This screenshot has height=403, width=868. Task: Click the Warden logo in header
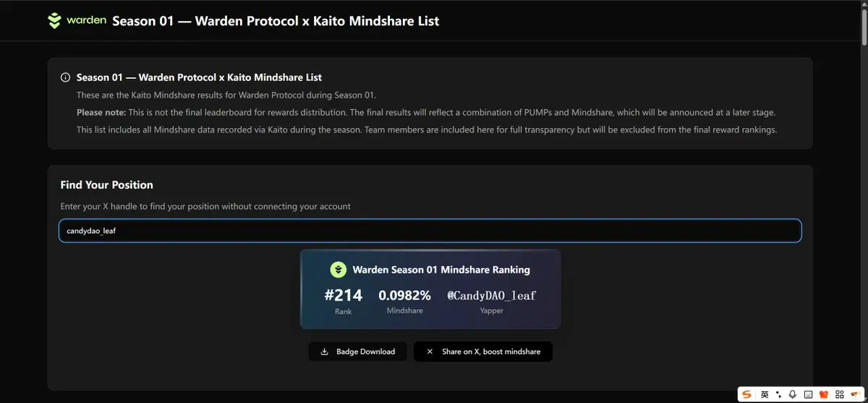[77, 20]
